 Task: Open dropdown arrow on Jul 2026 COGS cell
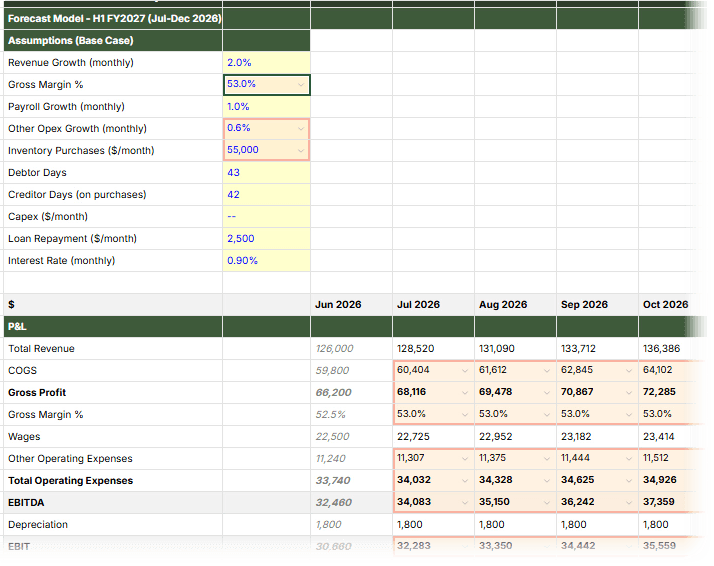464,371
